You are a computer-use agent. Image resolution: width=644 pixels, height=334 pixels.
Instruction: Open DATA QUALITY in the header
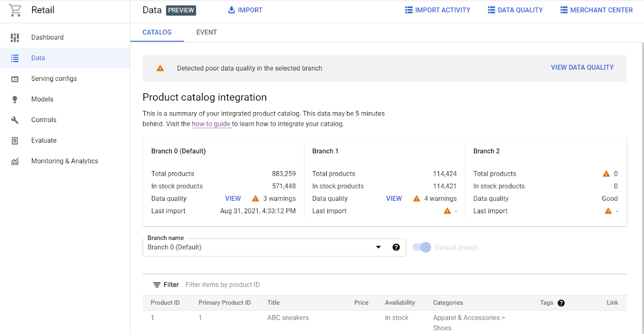(x=515, y=10)
